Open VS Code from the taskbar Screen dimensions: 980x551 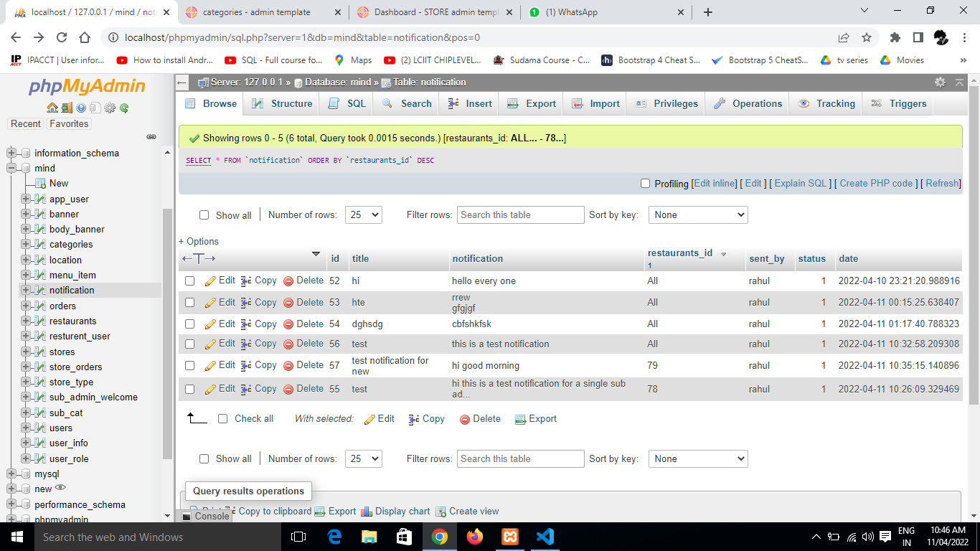click(x=545, y=537)
